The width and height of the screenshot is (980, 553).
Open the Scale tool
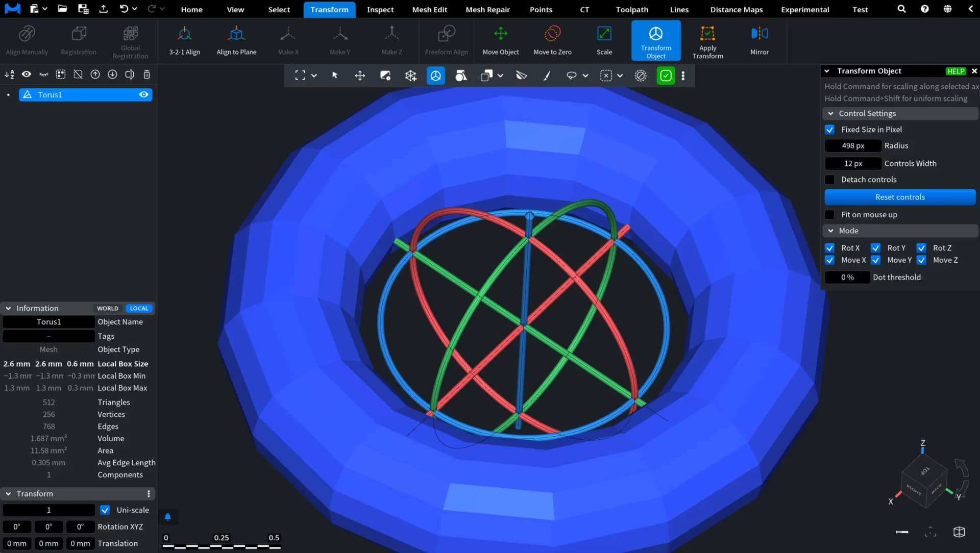point(604,41)
